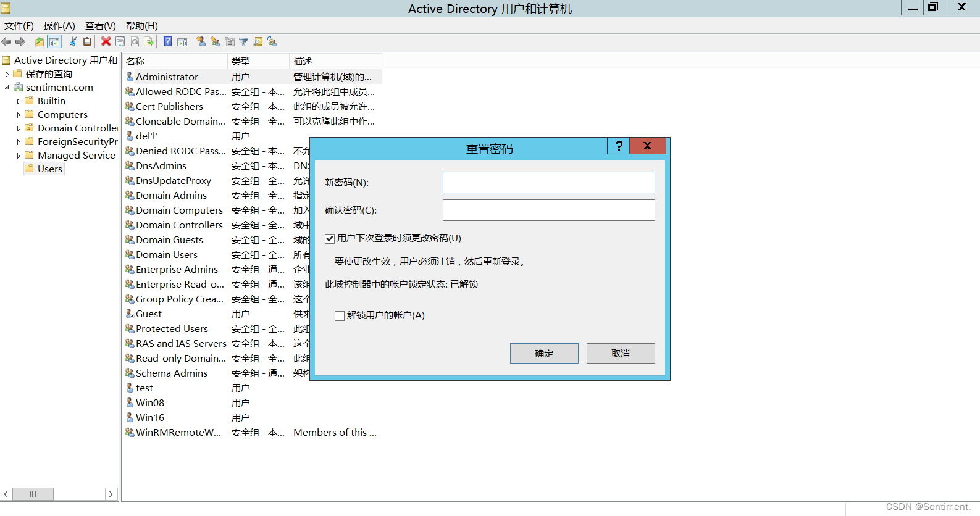Expand the Computers container arrow
Viewport: 980px width, 516px height.
coord(19,115)
